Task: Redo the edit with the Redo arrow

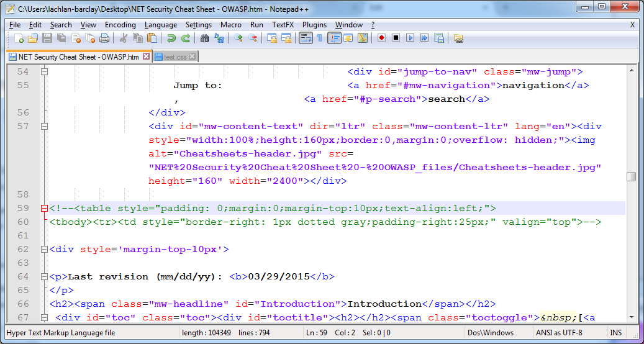Action: (x=185, y=38)
